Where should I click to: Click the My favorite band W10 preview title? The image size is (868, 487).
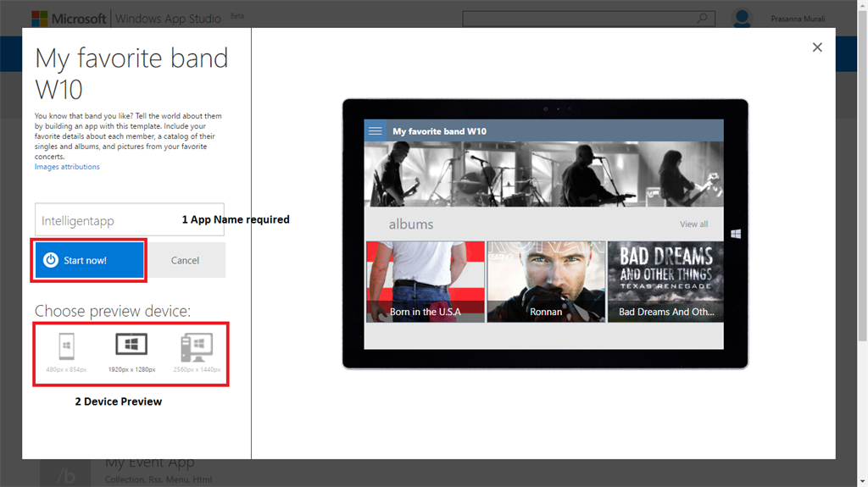click(x=440, y=131)
